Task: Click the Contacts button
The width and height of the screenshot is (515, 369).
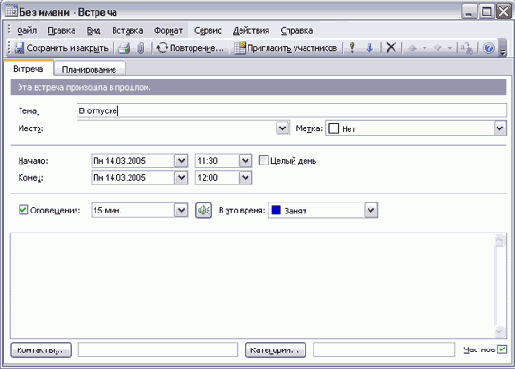Action: [x=41, y=350]
